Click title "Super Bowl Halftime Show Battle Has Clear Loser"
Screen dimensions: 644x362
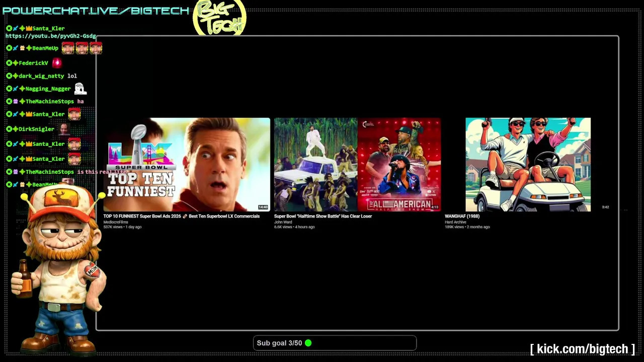[x=323, y=216]
